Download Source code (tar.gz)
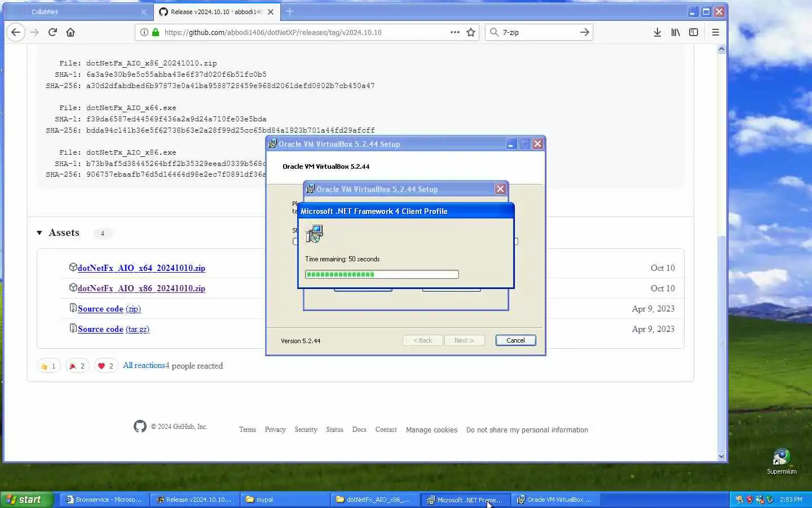Screen dimensions: 812x508 (x=113, y=329)
